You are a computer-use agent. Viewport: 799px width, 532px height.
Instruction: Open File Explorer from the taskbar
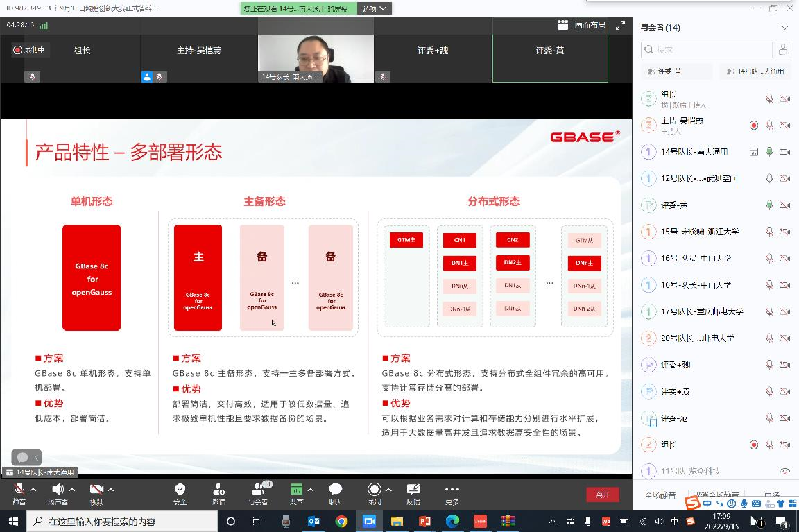tap(397, 522)
